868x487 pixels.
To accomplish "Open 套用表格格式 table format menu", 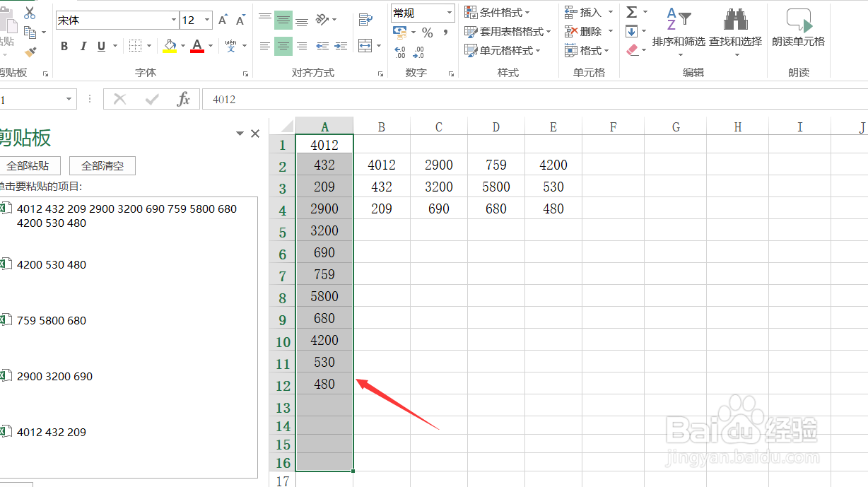I will [508, 32].
